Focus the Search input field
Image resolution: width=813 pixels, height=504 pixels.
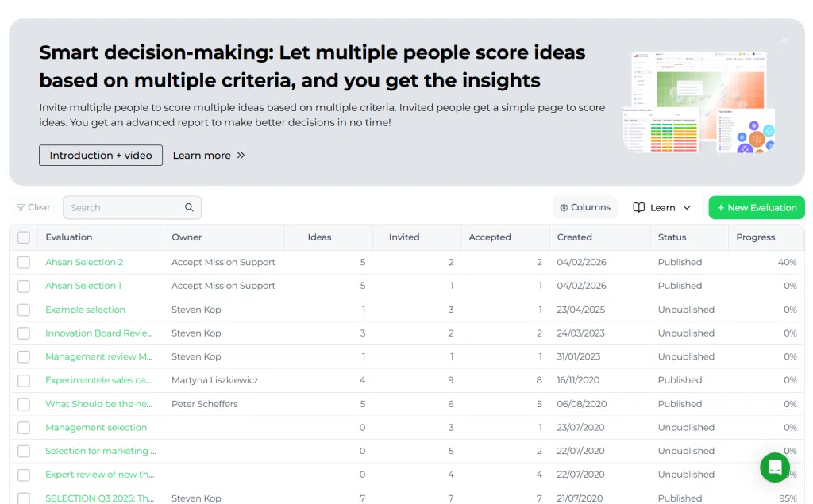point(133,207)
